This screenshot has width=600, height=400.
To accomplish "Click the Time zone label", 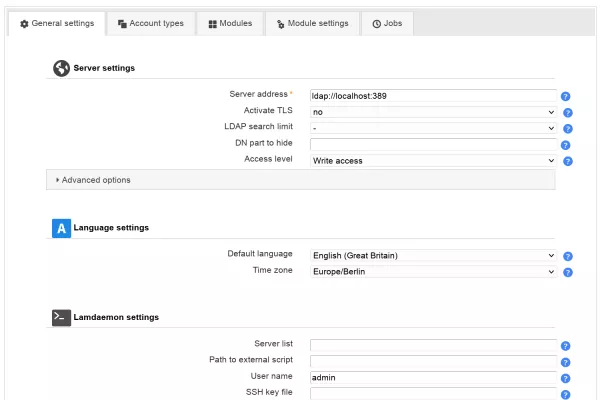I will (x=272, y=270).
